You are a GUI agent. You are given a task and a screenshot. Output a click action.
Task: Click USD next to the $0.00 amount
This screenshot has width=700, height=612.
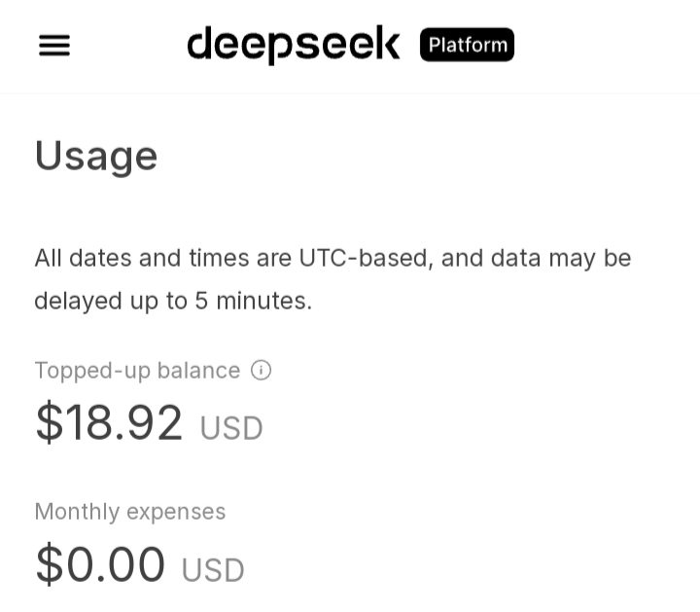point(213,570)
